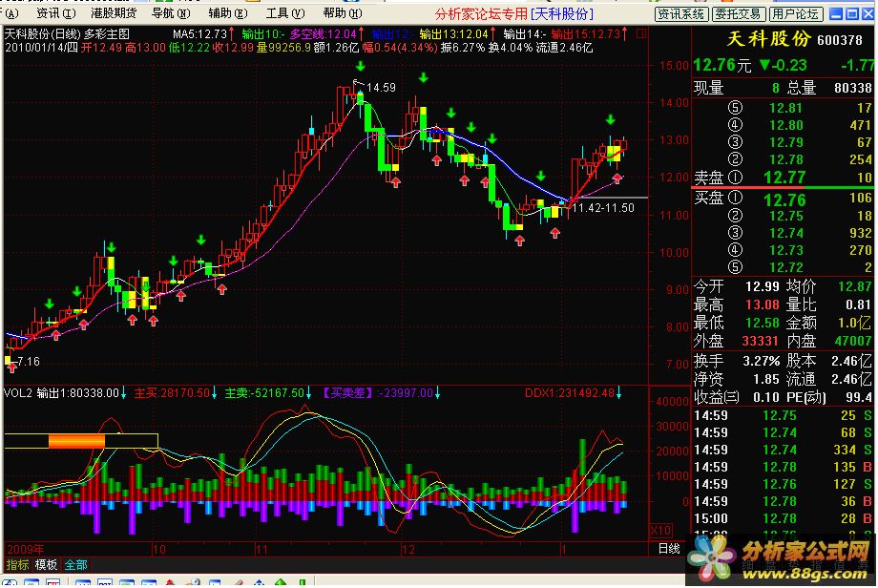Screen dimensions: 878x588
Task: Click the 换手 value 3.27%
Action: [x=761, y=361]
